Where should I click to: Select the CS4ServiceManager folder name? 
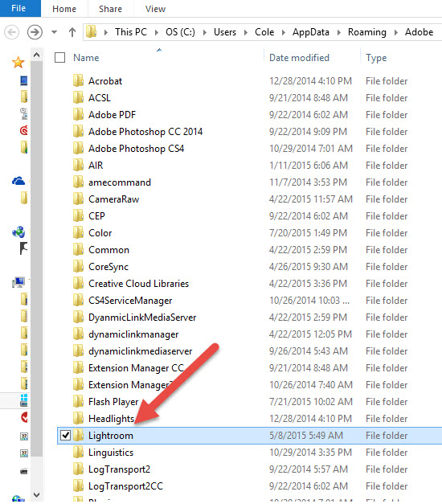(130, 301)
